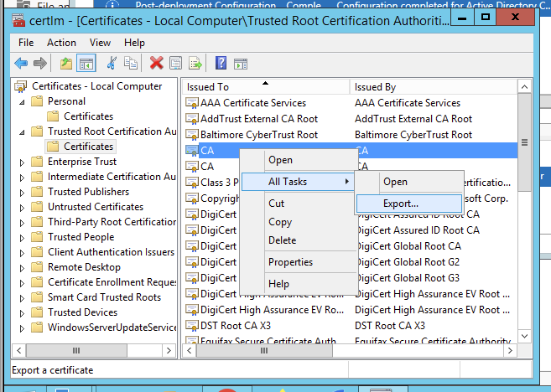Click the list horizontal scrollbar right arrow

tap(510, 350)
